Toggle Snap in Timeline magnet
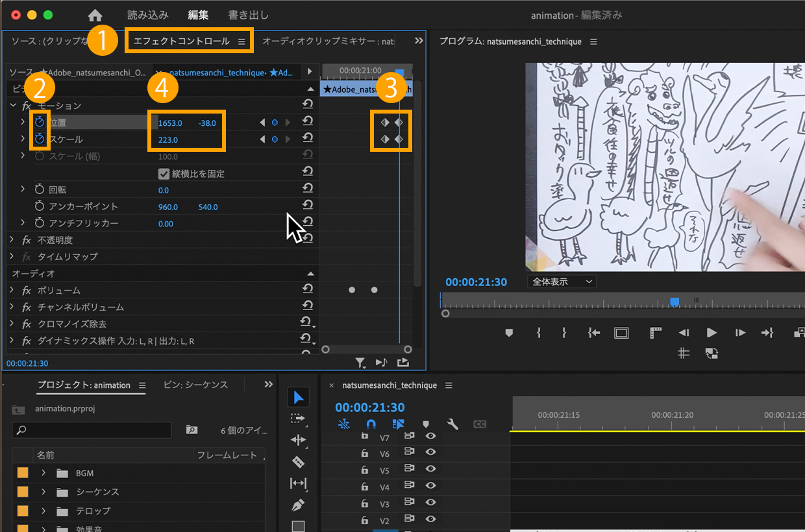 click(371, 424)
